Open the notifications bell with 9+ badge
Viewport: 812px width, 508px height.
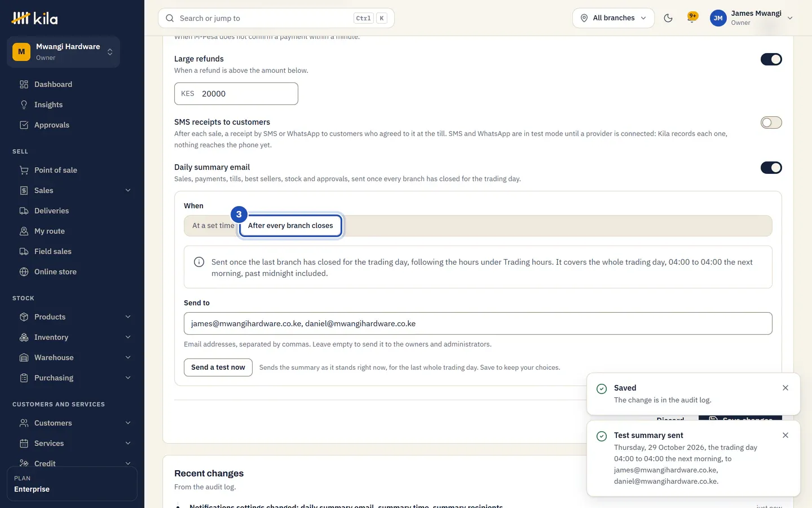[692, 17]
